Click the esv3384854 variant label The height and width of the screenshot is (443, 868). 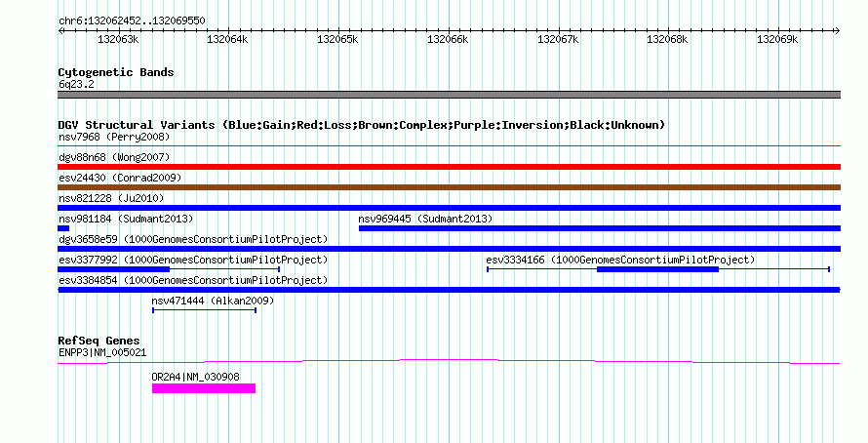tap(193, 280)
